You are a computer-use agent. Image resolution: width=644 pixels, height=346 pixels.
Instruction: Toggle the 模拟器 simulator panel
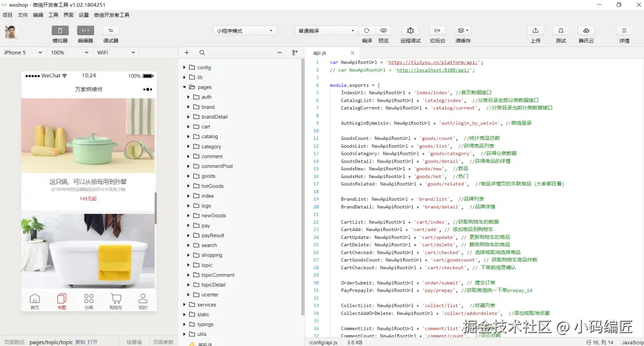click(x=60, y=30)
